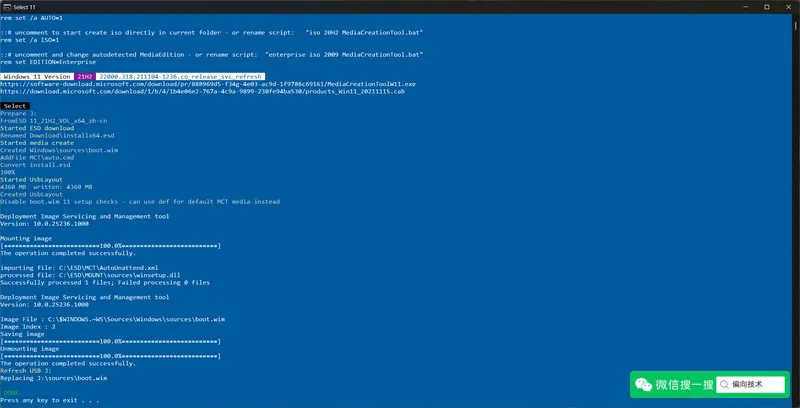Close the Select 11 console window
This screenshot has width=800, height=408.
(790, 7)
